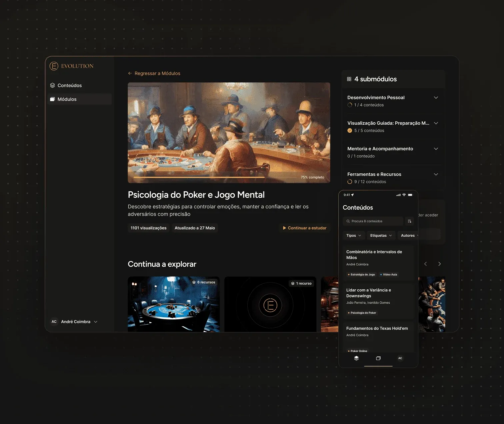
Task: Click the AC avatar in sidebar
Action: click(54, 322)
